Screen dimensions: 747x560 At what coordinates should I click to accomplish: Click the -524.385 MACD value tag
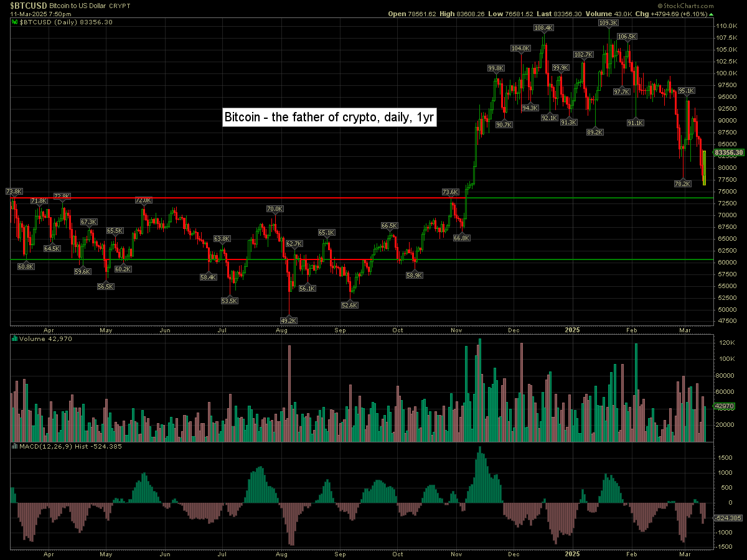(x=728, y=518)
